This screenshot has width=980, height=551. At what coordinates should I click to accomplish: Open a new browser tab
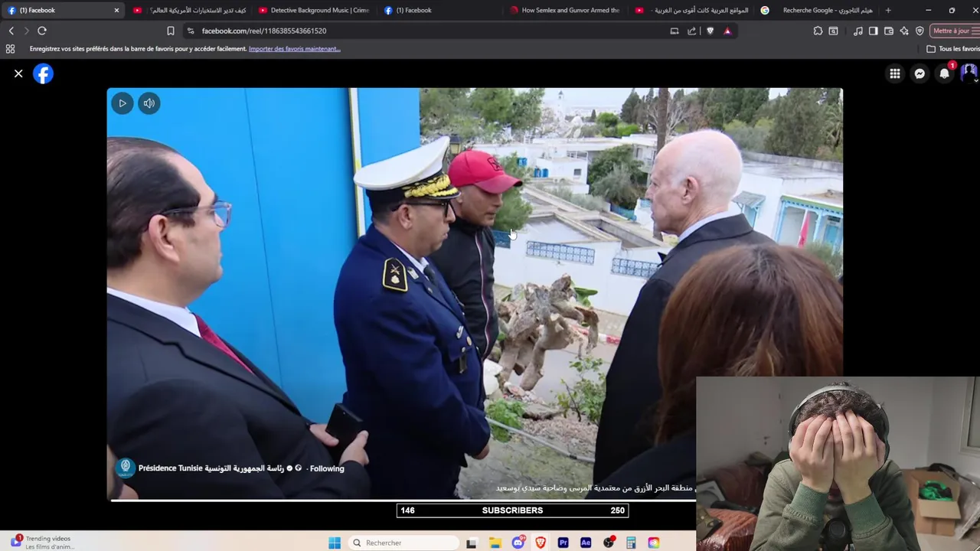[x=888, y=10]
